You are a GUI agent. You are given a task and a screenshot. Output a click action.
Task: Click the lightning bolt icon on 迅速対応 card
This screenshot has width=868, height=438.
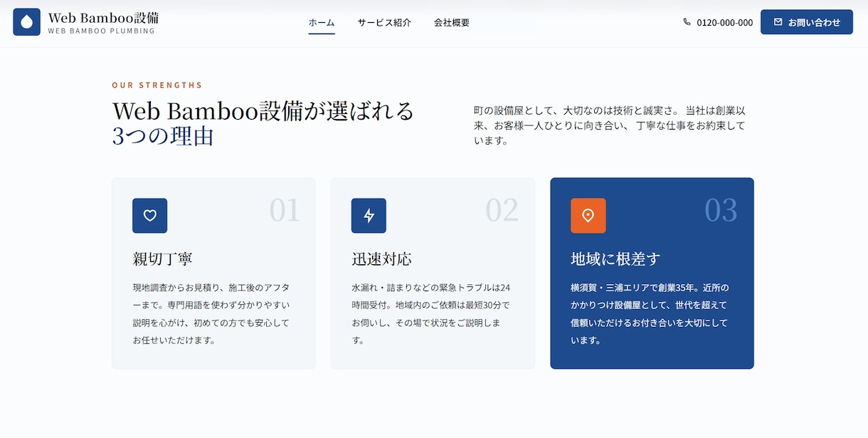click(369, 216)
